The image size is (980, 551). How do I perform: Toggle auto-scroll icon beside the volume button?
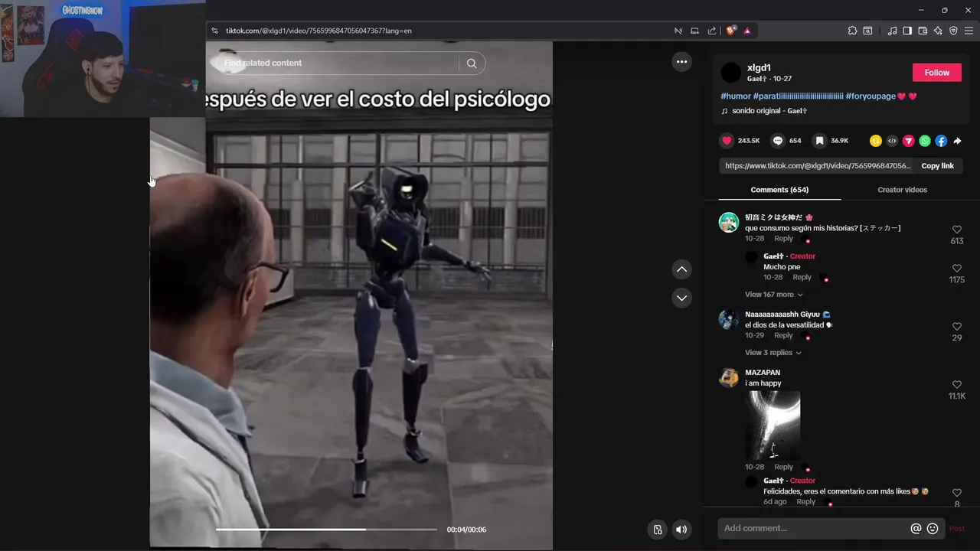click(x=657, y=530)
